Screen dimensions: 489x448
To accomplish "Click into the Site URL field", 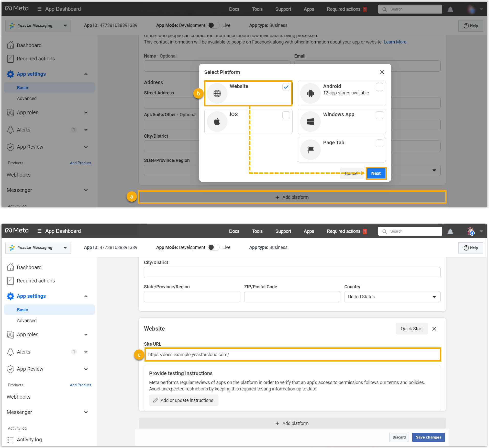I will [293, 355].
